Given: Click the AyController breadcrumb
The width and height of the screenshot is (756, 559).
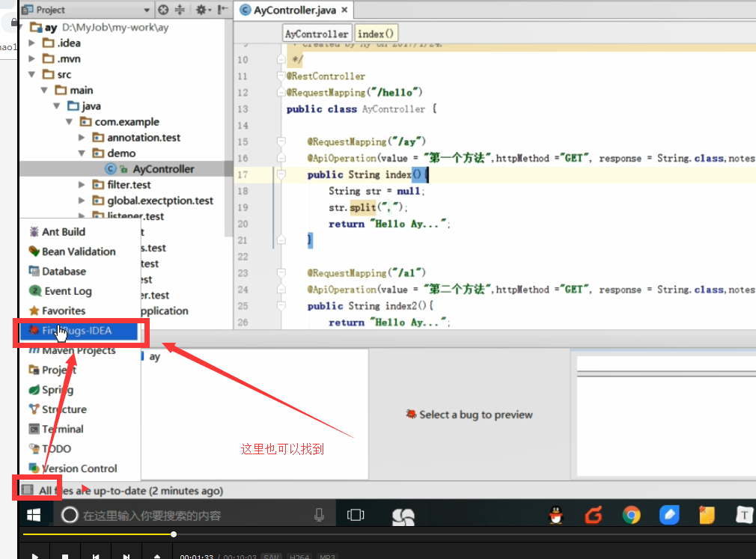Looking at the screenshot, I should 317,34.
